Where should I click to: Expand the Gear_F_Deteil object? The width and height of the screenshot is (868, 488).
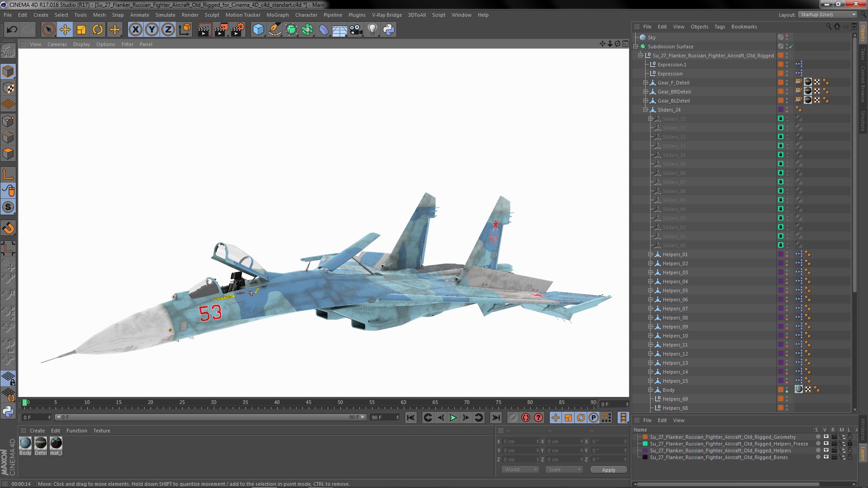click(646, 83)
